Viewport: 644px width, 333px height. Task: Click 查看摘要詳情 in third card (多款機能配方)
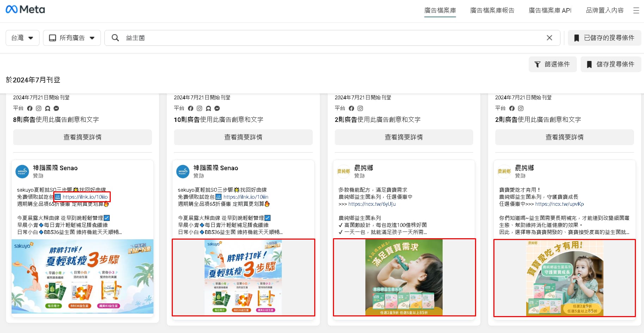(x=404, y=137)
